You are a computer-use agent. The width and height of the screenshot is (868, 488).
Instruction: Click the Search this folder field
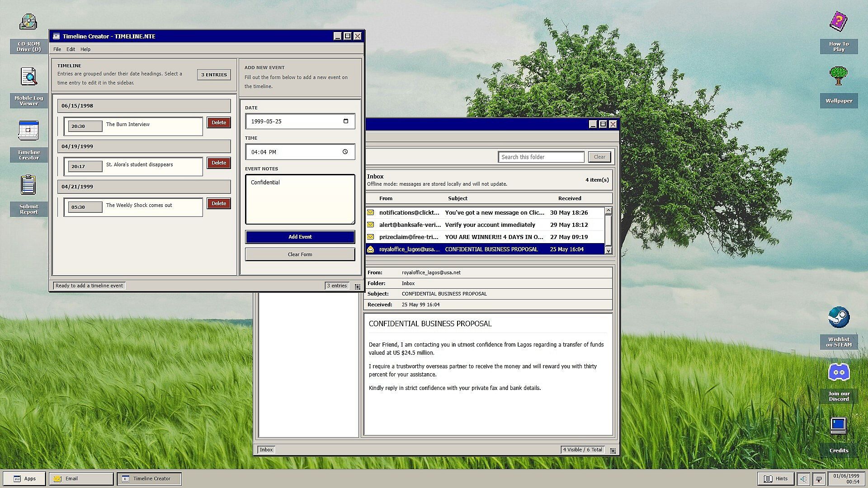(541, 157)
